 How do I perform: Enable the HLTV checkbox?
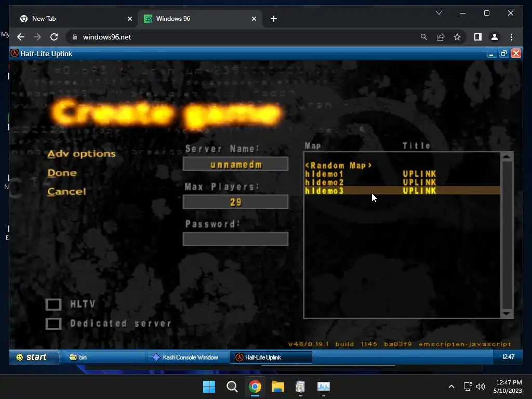pos(54,304)
